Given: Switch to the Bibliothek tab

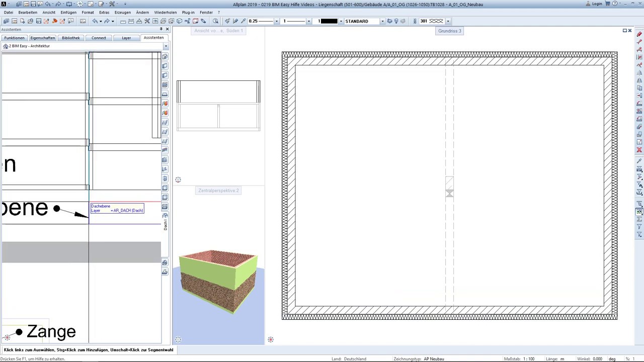Looking at the screenshot, I should (x=71, y=38).
